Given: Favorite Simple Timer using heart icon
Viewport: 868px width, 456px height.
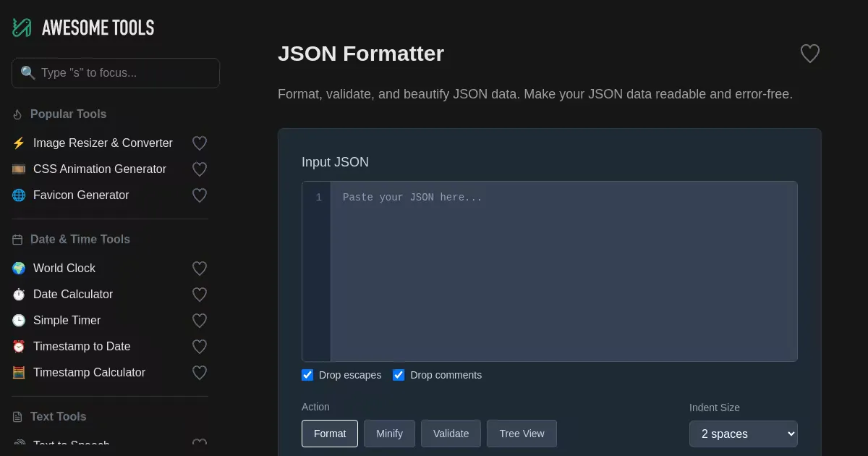Looking at the screenshot, I should 200,321.
